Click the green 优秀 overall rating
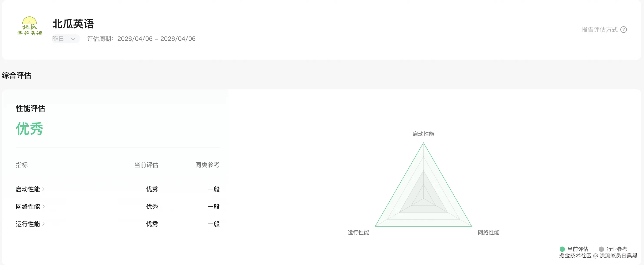644x265 pixels. pyautogui.click(x=30, y=129)
